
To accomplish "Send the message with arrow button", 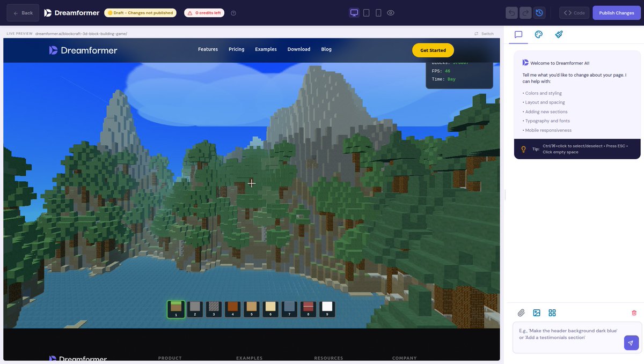I will pyautogui.click(x=631, y=343).
